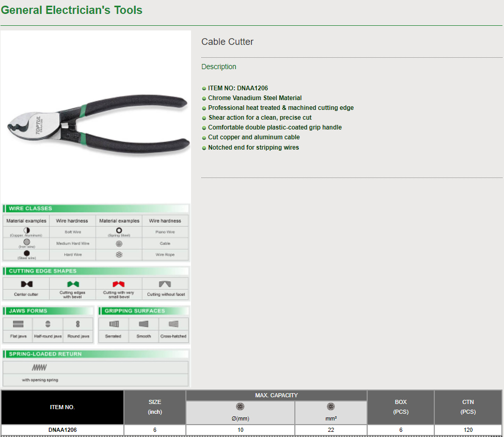Click the Cable Cutter product title

tap(227, 42)
